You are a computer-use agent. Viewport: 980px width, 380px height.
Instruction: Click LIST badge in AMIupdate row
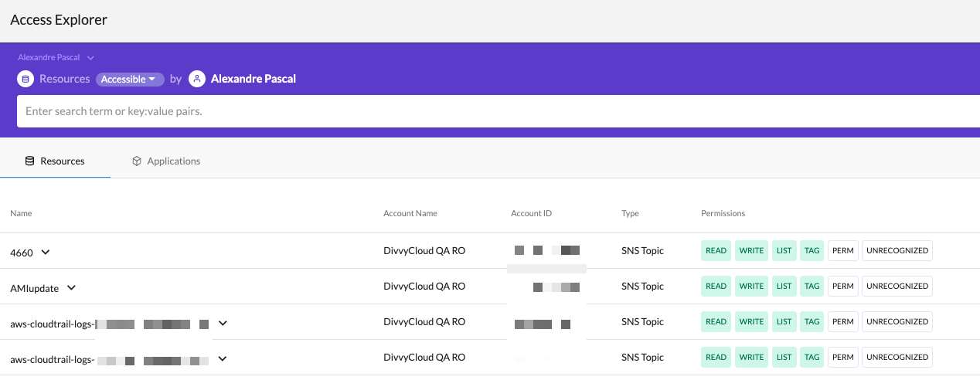click(784, 287)
